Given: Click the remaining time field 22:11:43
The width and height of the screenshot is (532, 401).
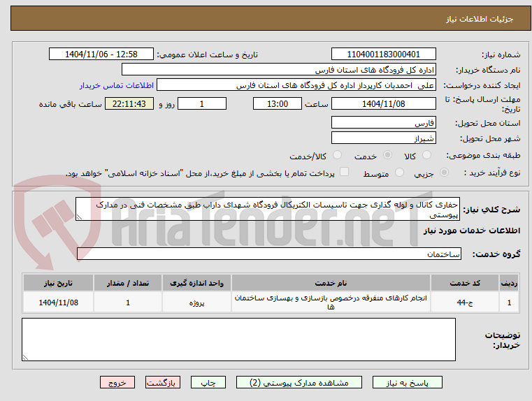Looking at the screenshot, I should point(129,103).
